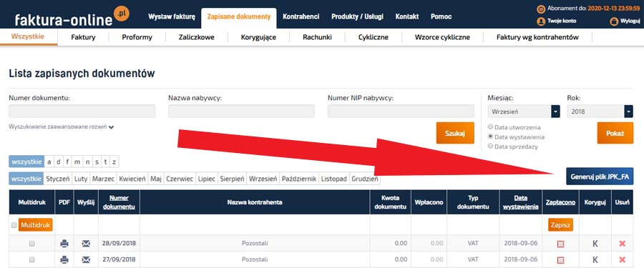Select Data sprzedaży radio option
644x268 pixels.
[x=490, y=146]
